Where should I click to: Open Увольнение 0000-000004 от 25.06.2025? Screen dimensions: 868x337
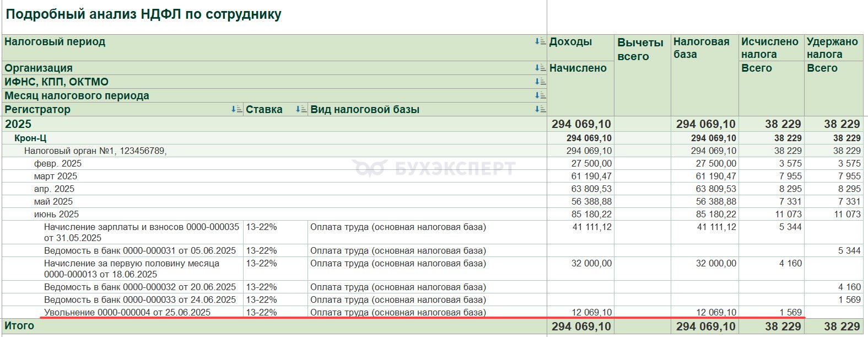(x=127, y=312)
